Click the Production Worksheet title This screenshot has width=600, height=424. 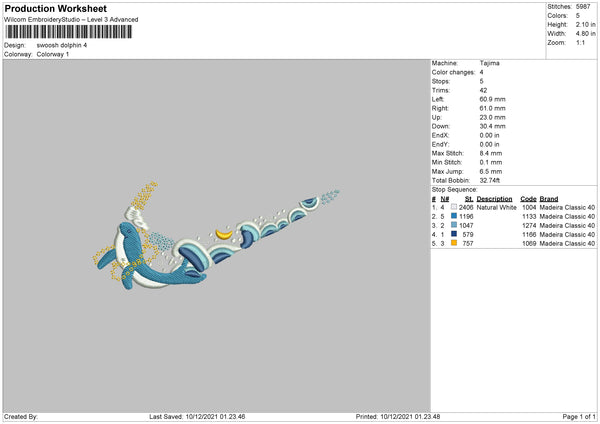55,8
